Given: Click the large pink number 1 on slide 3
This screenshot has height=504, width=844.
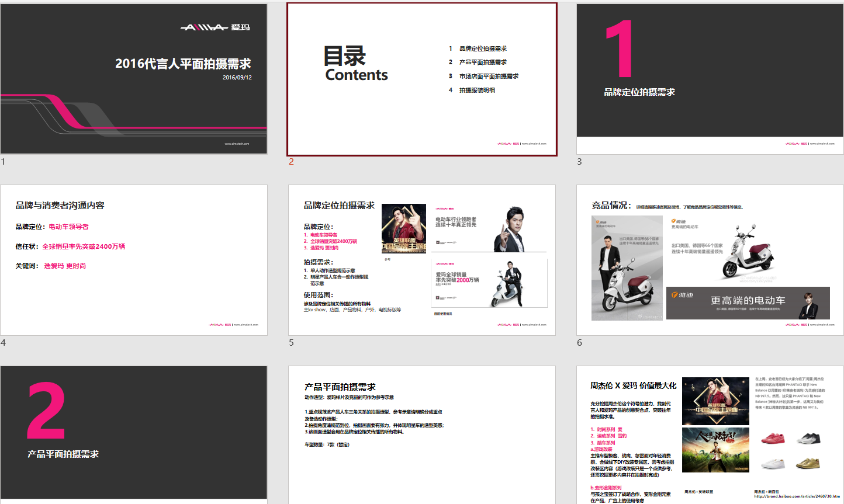Looking at the screenshot, I should click(620, 48).
